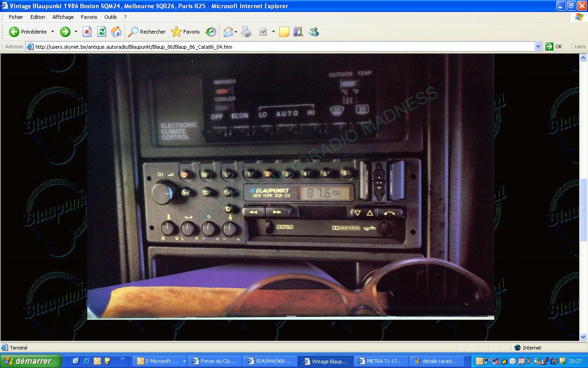This screenshot has height=368, width=588.
Task: Open the ? help menu
Action: pos(125,17)
